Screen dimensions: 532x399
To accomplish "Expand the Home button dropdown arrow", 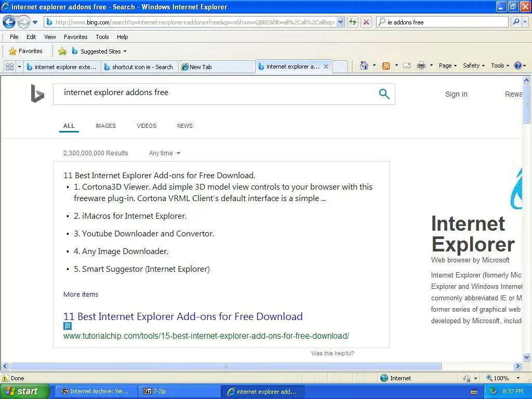I will 374,65.
